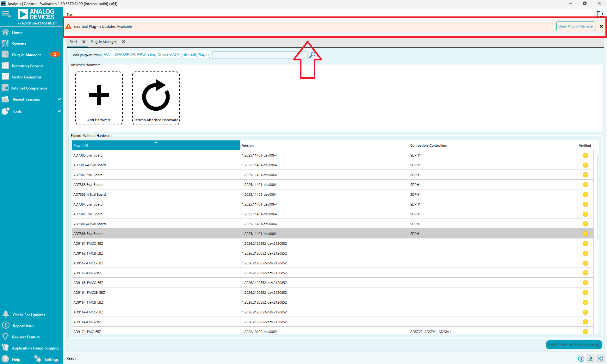Click the plugin table vertical scrollbar
607x364 pixels.
point(598,198)
